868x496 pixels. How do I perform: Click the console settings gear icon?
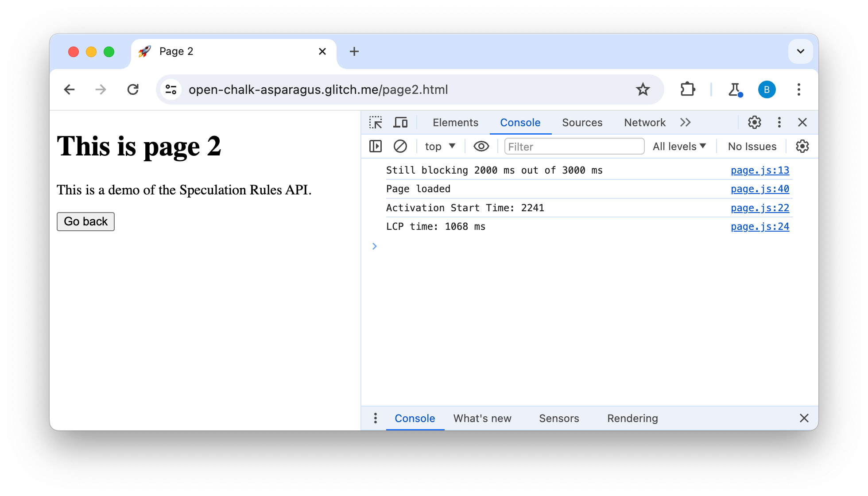click(x=802, y=147)
